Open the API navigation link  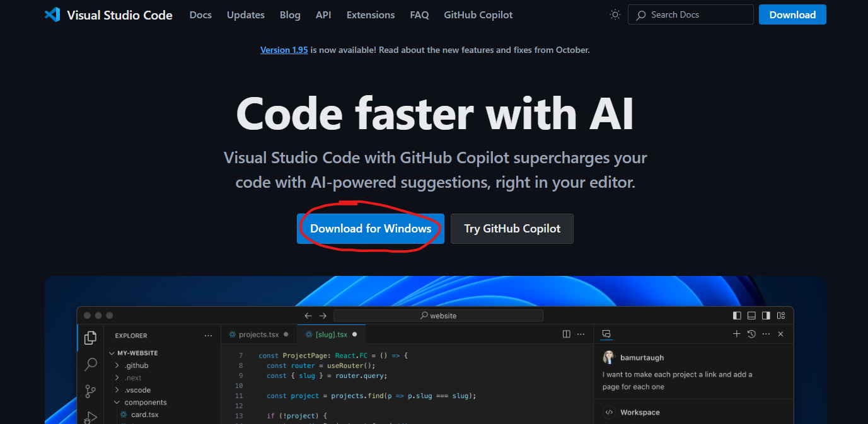click(323, 14)
